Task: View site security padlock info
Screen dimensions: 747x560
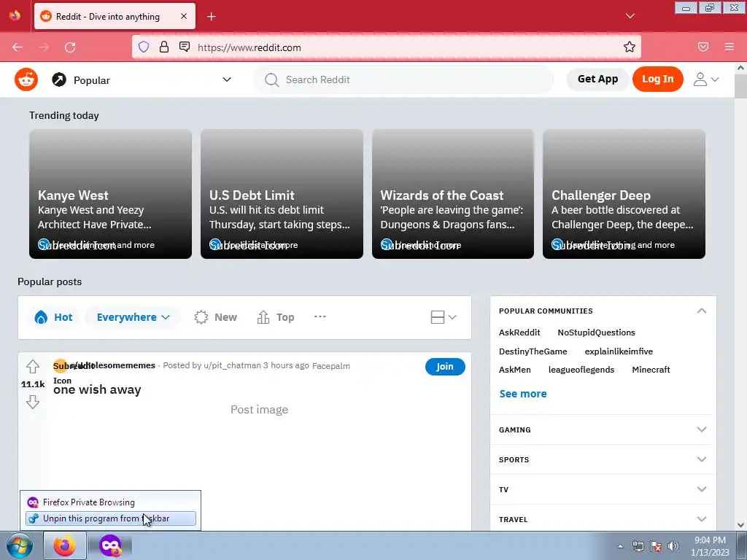Action: point(164,47)
